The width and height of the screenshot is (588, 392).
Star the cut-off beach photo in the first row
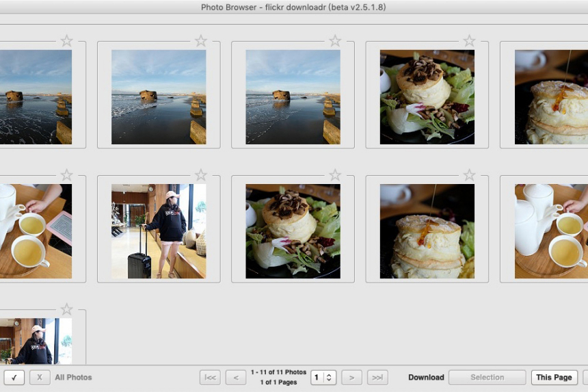click(x=67, y=41)
